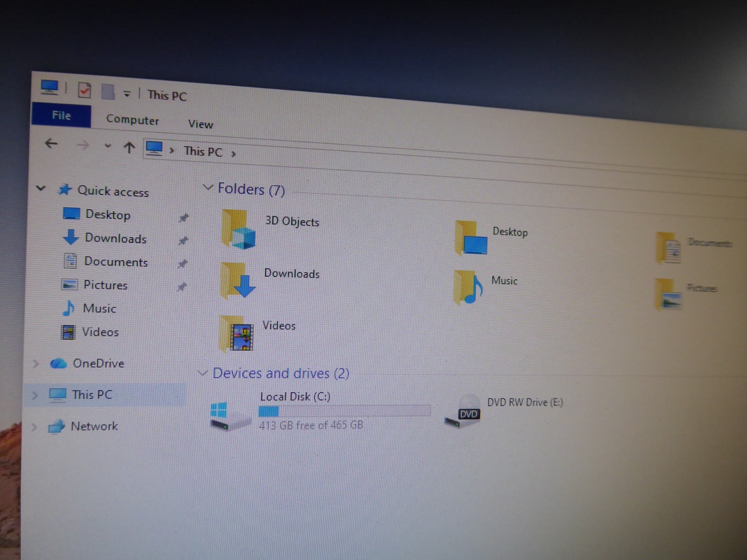Select the Local Disk (C:) drive icon

(230, 416)
